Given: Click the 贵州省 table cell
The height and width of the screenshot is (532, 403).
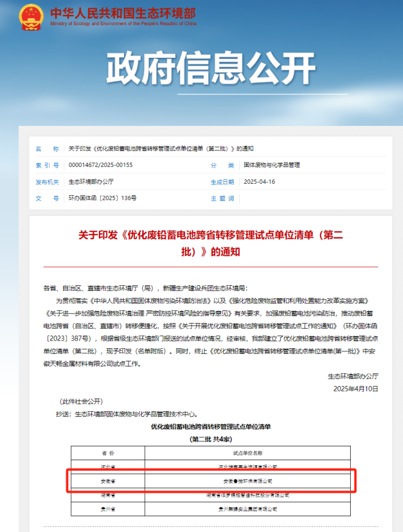Looking at the screenshot, I should (108, 508).
